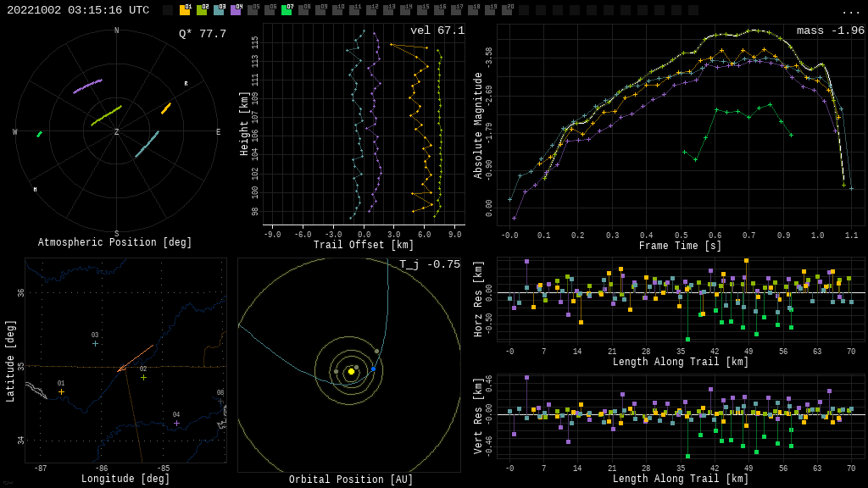
Task: Enable station 13 in the top bar
Action: pos(388,9)
